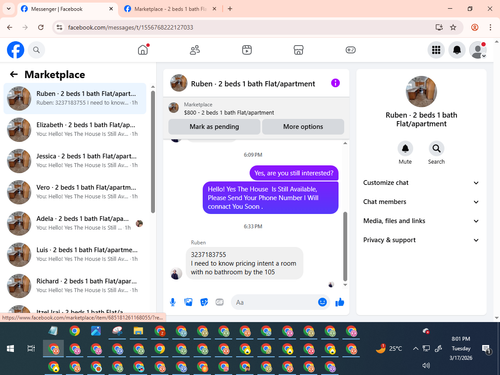Viewport: 500px width, 375px height.
Task: Mute this chat with the bell icon
Action: pyautogui.click(x=405, y=149)
